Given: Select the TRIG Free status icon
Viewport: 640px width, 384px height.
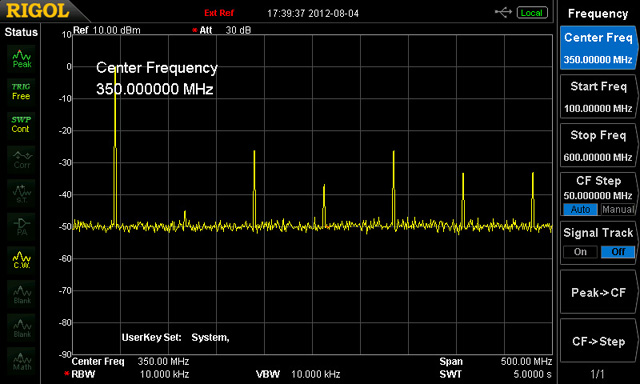Looking at the screenshot, I should click(21, 92).
